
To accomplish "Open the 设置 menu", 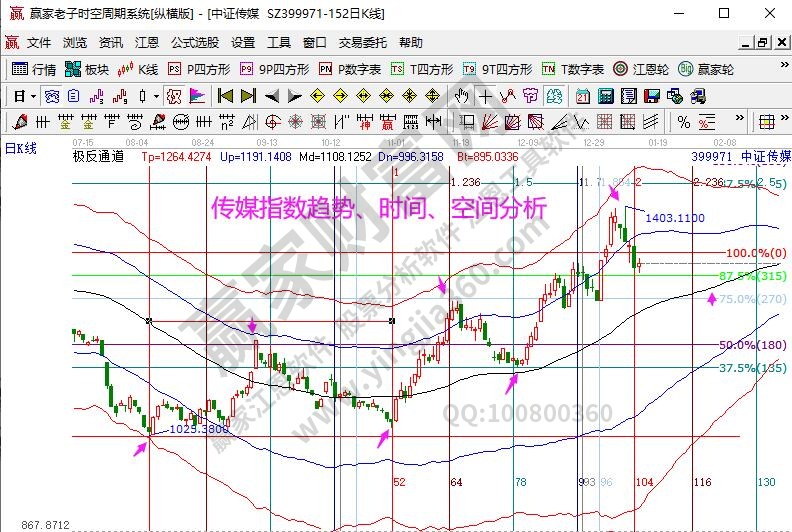I will pos(243,42).
